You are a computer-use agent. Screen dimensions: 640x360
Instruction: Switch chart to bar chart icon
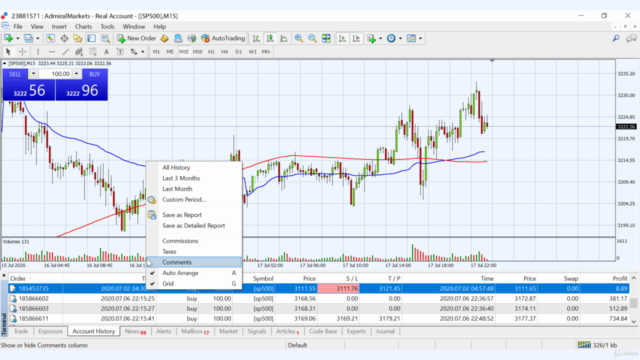click(256, 38)
